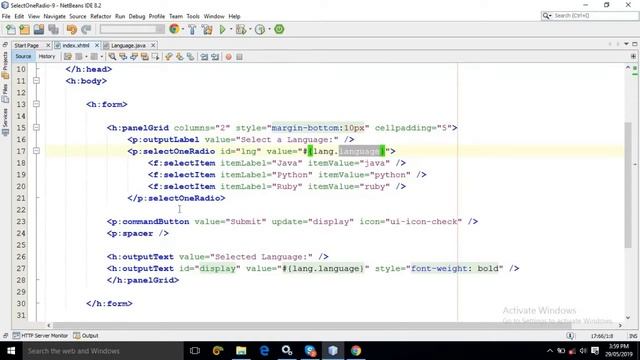The width and height of the screenshot is (640, 360).
Task: Click the NetBeans search box
Action: (x=590, y=16)
